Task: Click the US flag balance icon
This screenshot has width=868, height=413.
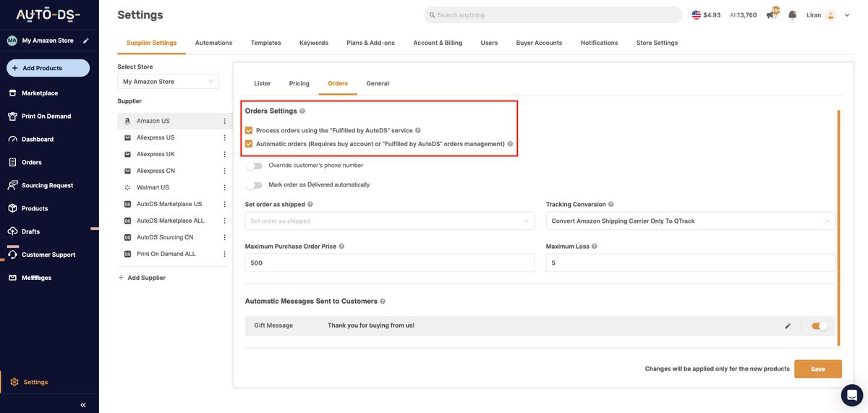Action: click(696, 14)
